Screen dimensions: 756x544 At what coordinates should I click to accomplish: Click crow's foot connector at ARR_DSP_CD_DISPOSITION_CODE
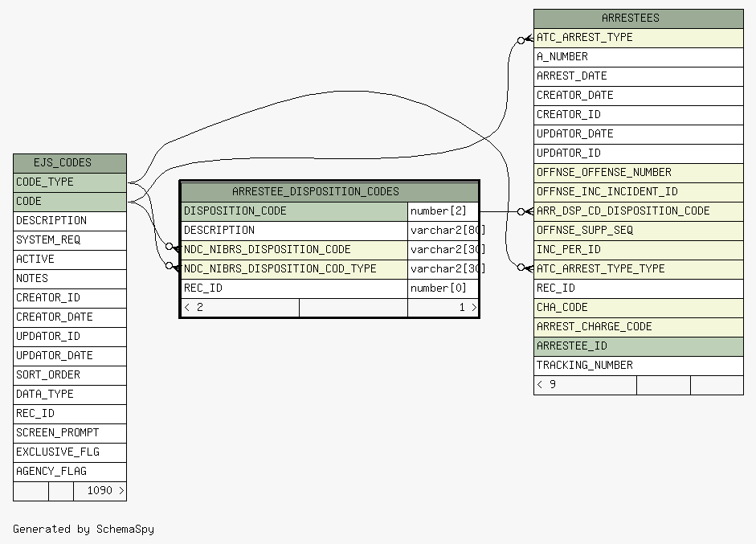(x=525, y=211)
